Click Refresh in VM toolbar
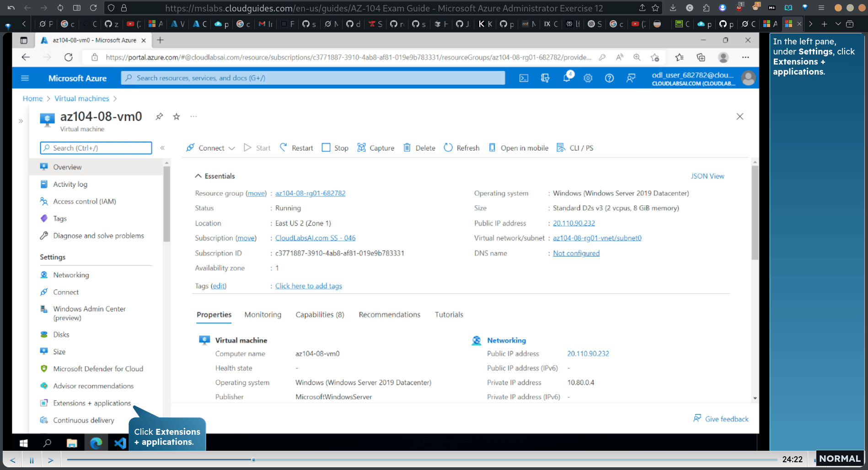Image resolution: width=868 pixels, height=470 pixels. (x=462, y=148)
